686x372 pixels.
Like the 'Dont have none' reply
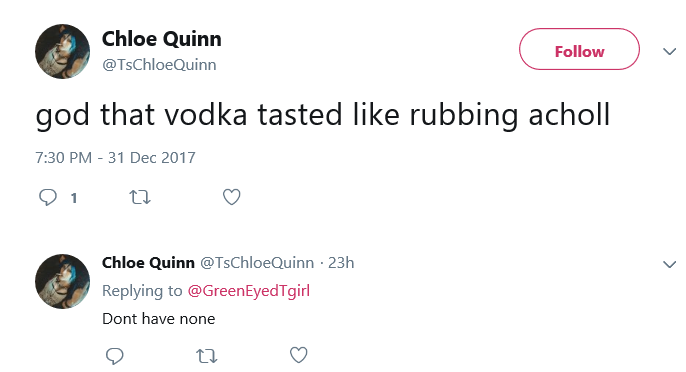[x=299, y=355]
